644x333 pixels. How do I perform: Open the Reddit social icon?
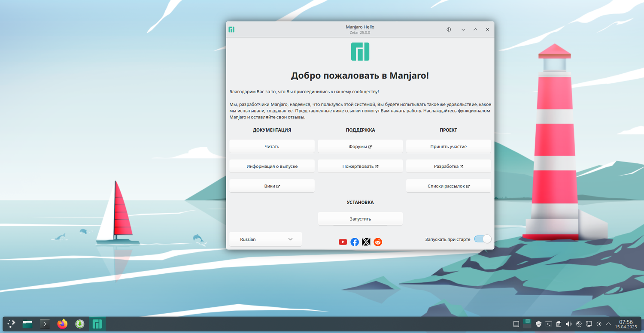click(x=378, y=242)
